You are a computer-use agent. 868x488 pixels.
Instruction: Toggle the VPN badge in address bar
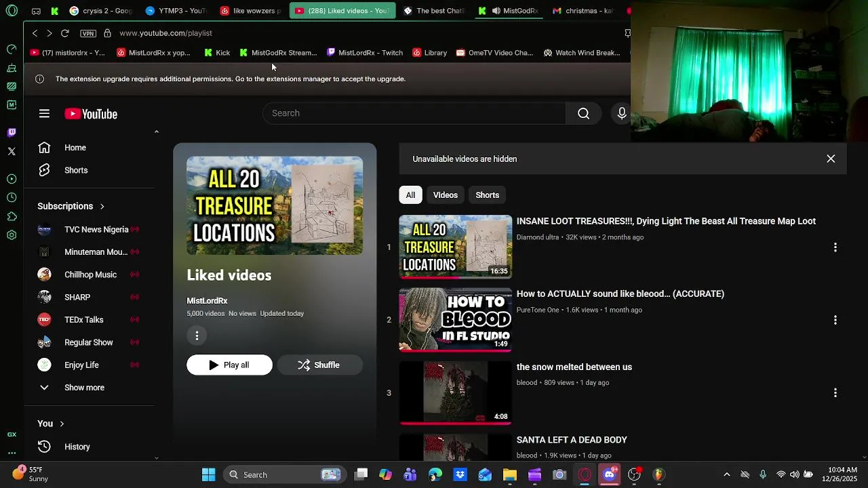[x=87, y=33]
